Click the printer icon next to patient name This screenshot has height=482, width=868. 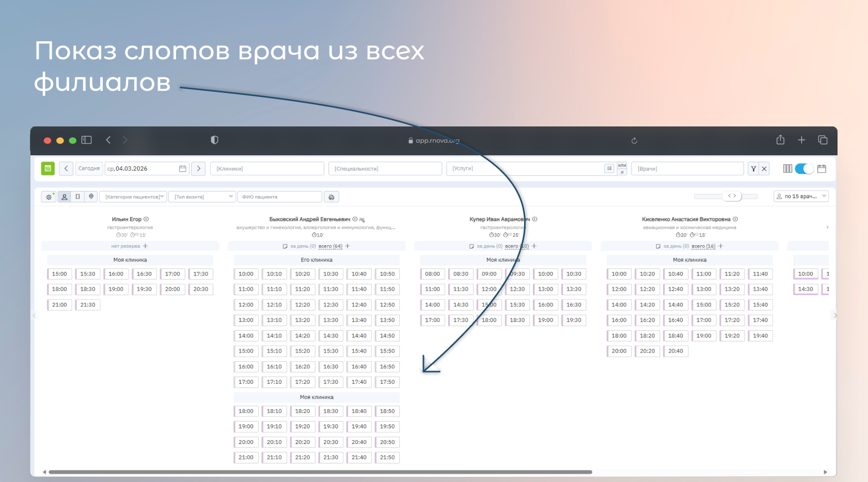(332, 197)
